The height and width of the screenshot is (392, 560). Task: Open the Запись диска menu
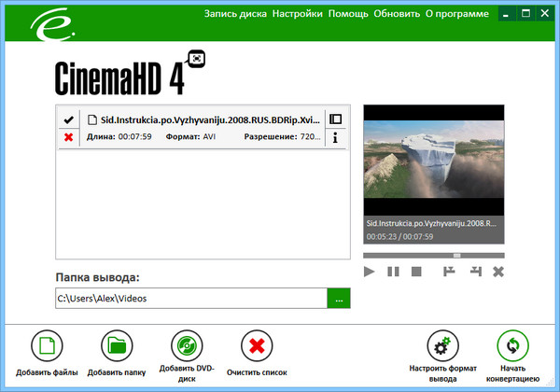235,14
